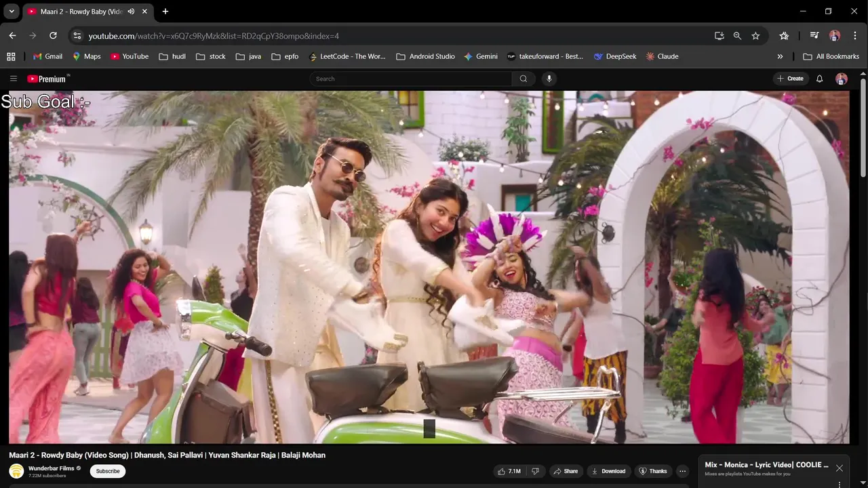Open the hudl bookmarks folder
868x488 pixels.
point(172,56)
